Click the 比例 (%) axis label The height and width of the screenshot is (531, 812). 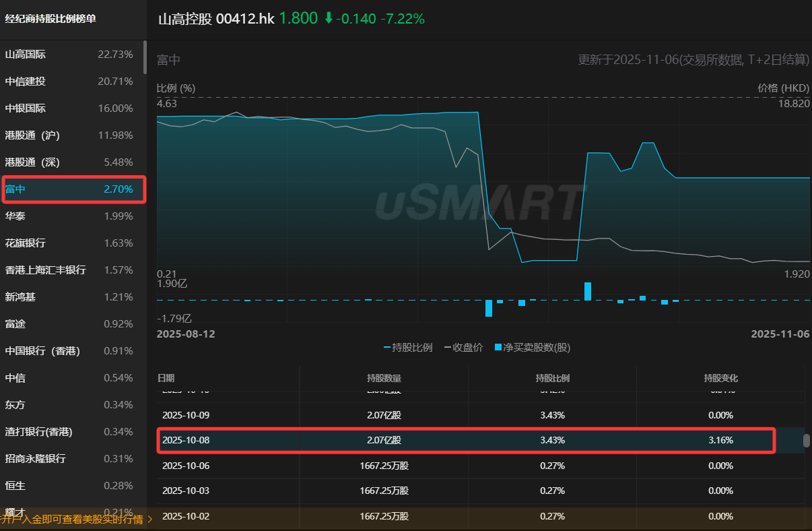(176, 88)
